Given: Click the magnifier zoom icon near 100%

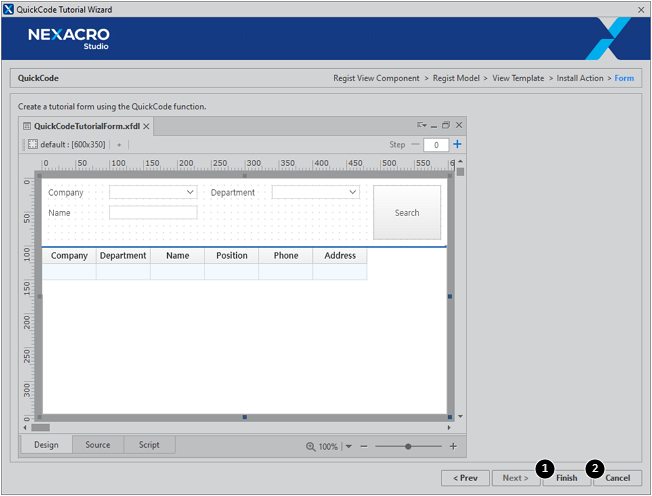Looking at the screenshot, I should tap(311, 446).
